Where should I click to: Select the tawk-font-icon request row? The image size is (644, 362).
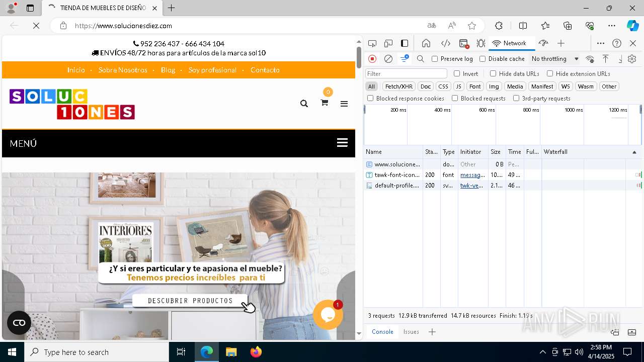click(x=503, y=175)
